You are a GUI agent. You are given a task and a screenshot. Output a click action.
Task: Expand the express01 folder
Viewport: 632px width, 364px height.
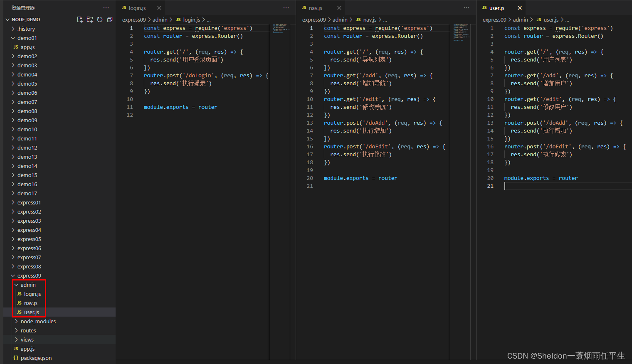coord(59,202)
